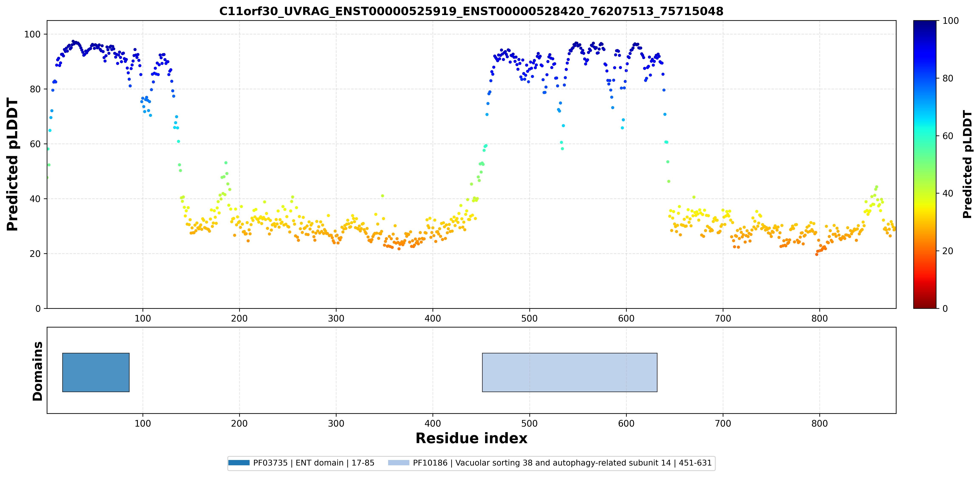Click the PF03735 legend color swatch
980x477 pixels.
(x=239, y=463)
